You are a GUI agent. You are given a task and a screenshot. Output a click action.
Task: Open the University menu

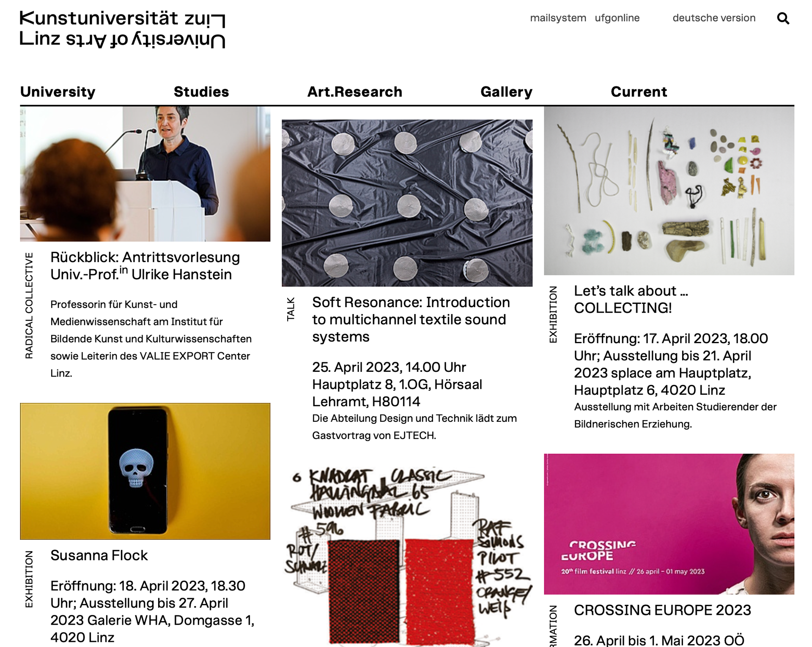click(x=58, y=92)
